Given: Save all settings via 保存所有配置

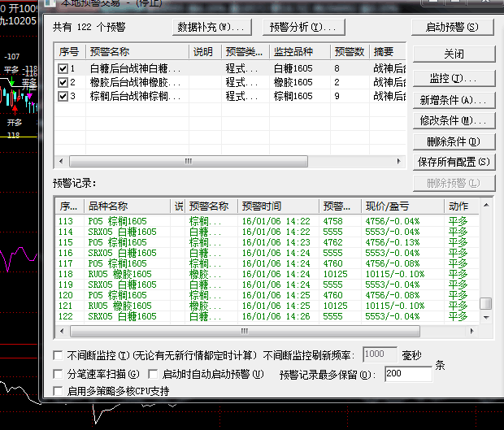Looking at the screenshot, I should click(x=453, y=162).
